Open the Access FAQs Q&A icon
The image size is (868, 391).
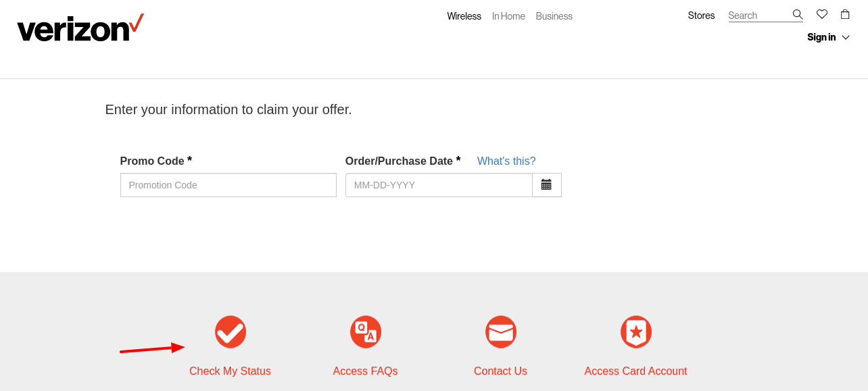[x=365, y=332]
